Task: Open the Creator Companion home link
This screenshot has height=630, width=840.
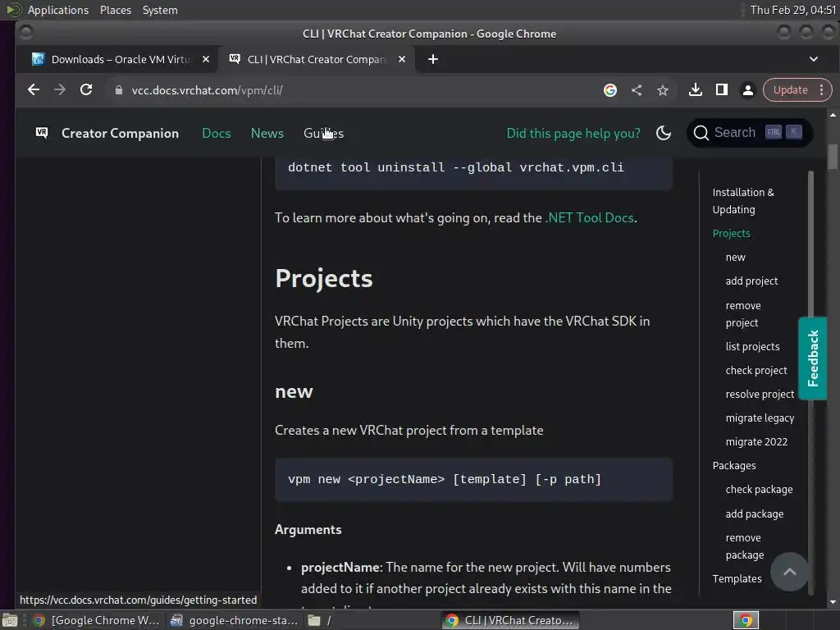Action: (x=120, y=134)
